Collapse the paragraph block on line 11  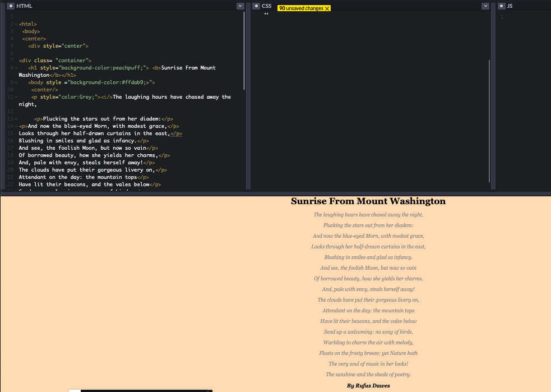coord(16,97)
